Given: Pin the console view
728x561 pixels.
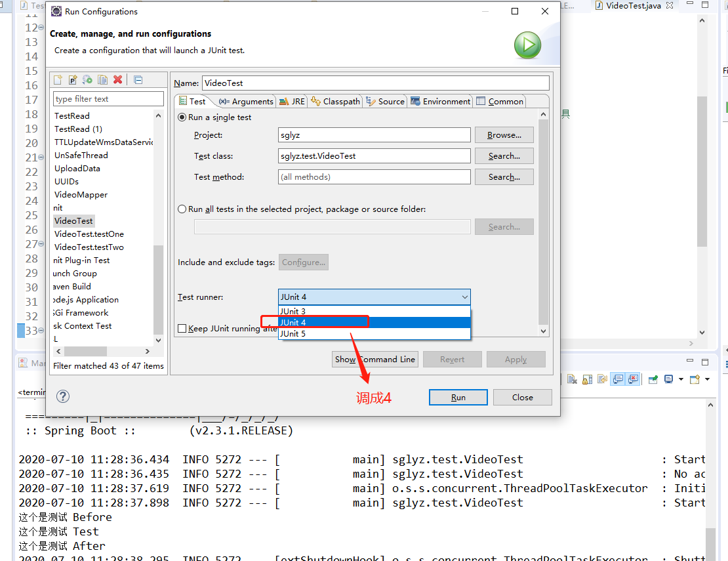Looking at the screenshot, I should 653,379.
